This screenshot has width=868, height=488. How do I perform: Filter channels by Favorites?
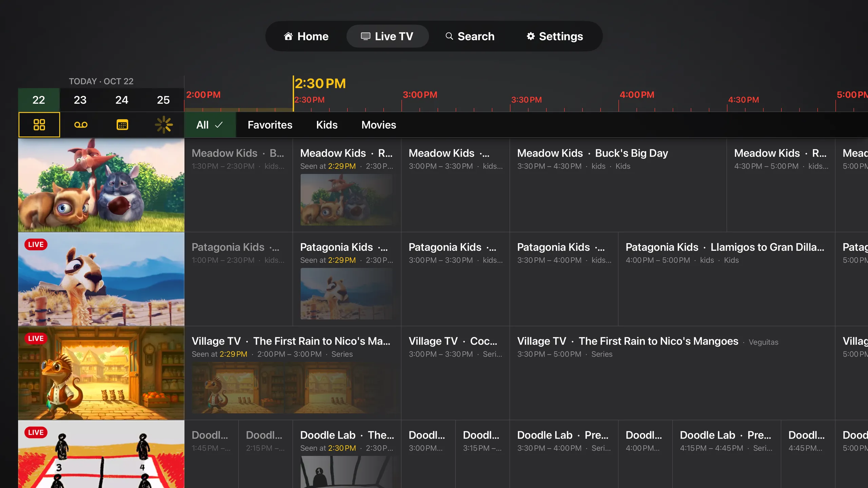pos(270,125)
